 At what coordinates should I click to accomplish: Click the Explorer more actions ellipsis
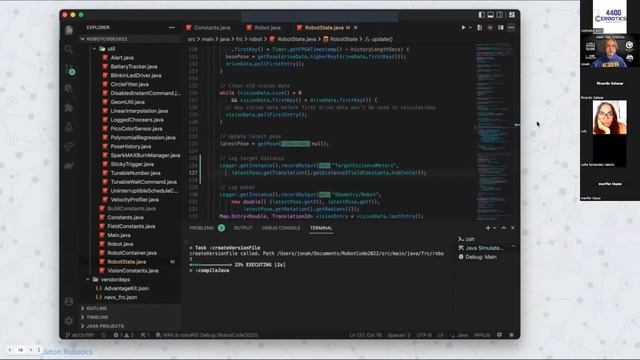(x=172, y=27)
